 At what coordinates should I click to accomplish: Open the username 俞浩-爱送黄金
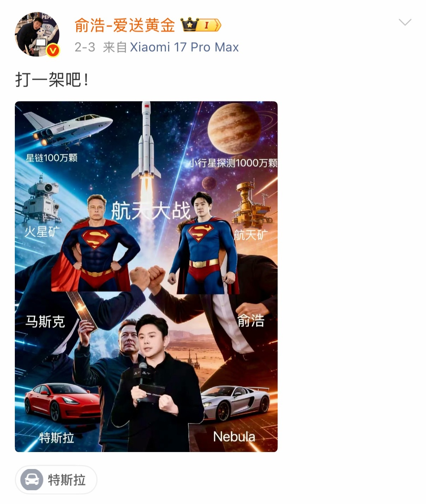(x=125, y=25)
